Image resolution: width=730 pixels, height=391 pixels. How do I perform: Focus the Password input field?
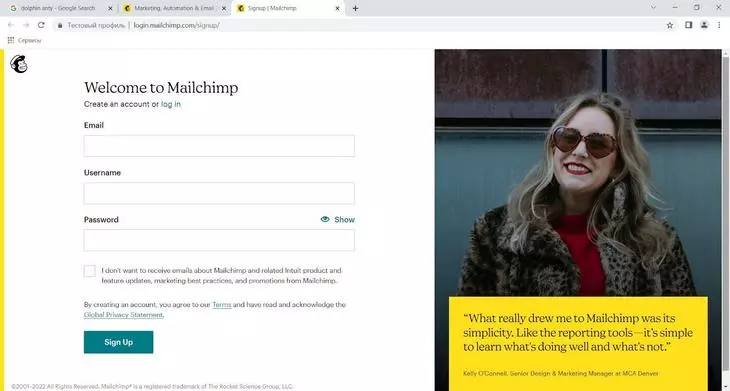click(219, 240)
